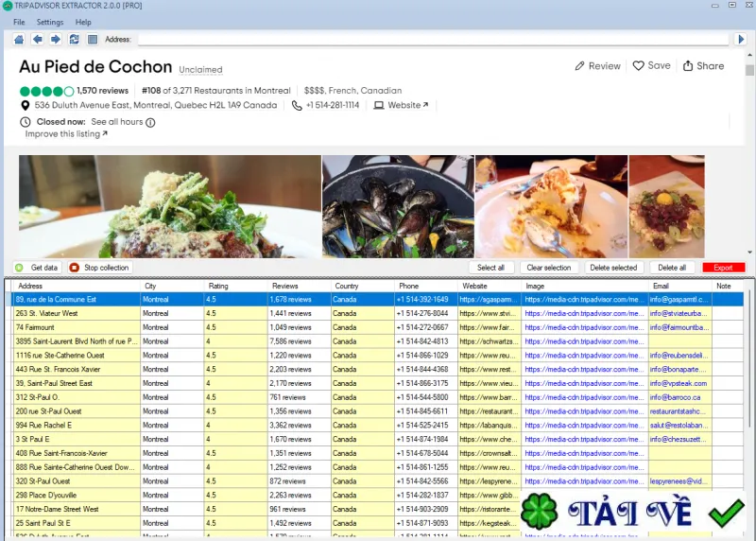Click the pencil Review icon

click(579, 65)
